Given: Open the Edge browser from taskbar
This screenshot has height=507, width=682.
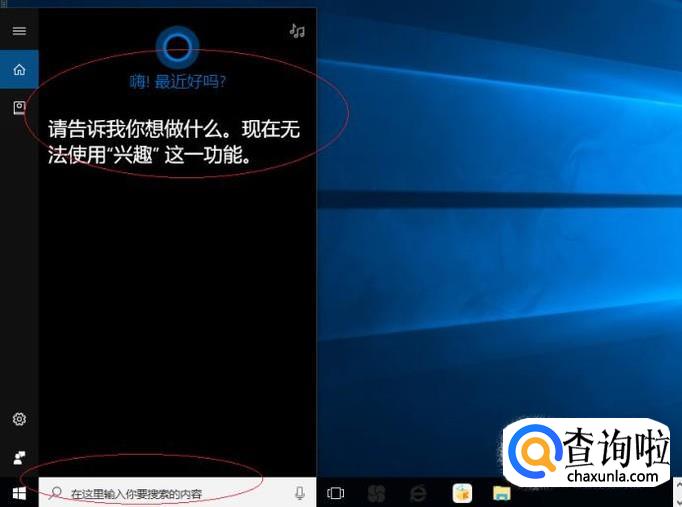Looking at the screenshot, I should pos(418,493).
